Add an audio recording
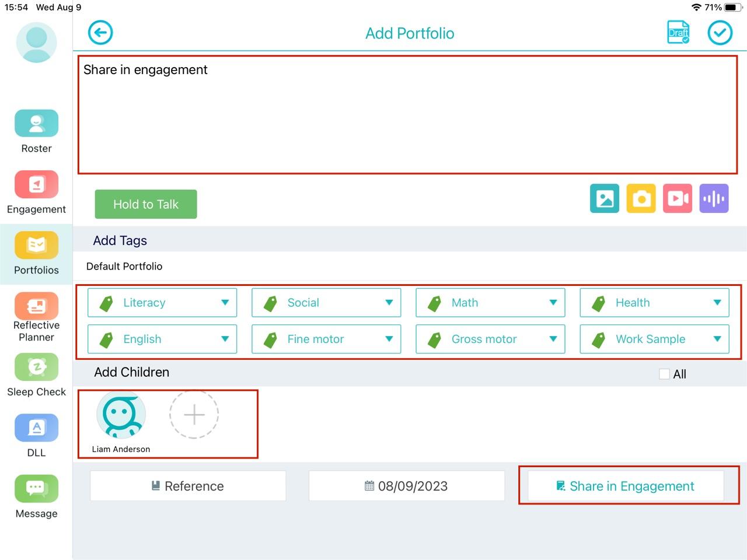 coord(714,198)
